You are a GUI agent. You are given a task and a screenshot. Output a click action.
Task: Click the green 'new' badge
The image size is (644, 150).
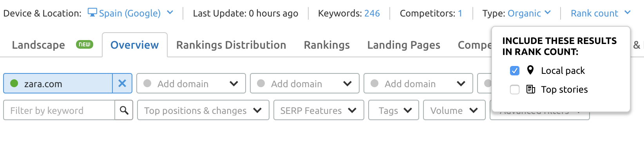click(x=85, y=44)
